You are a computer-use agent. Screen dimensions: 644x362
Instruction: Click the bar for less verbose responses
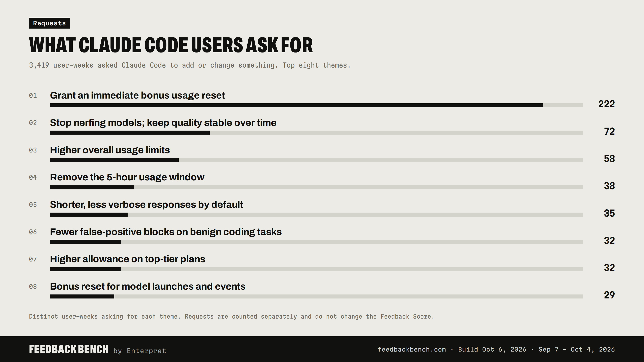pos(316,215)
